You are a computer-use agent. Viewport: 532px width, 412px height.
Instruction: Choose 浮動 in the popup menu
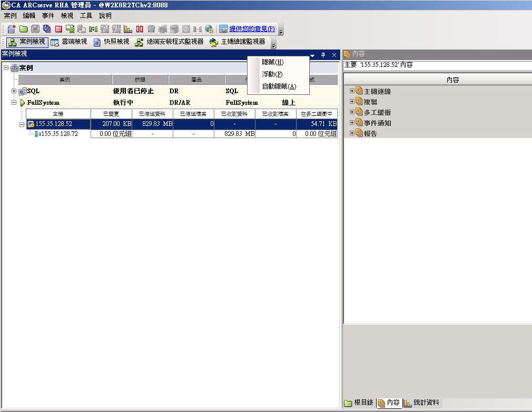point(272,74)
